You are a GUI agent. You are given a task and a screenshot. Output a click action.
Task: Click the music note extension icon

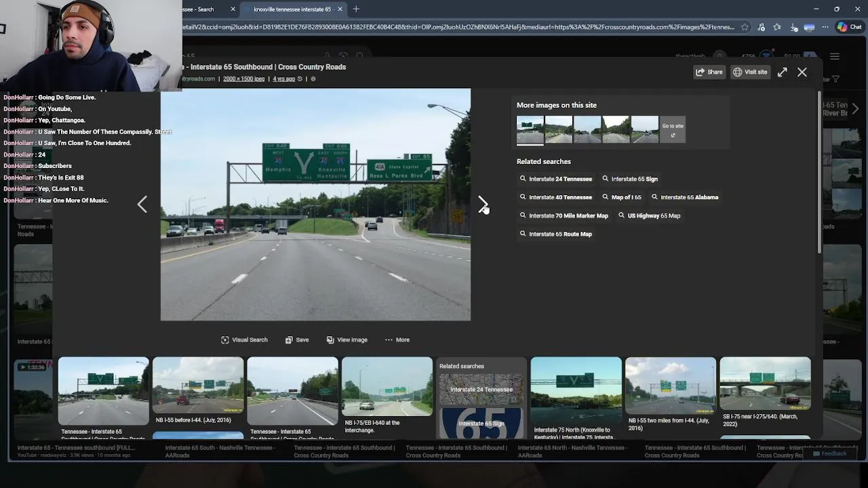click(761, 27)
